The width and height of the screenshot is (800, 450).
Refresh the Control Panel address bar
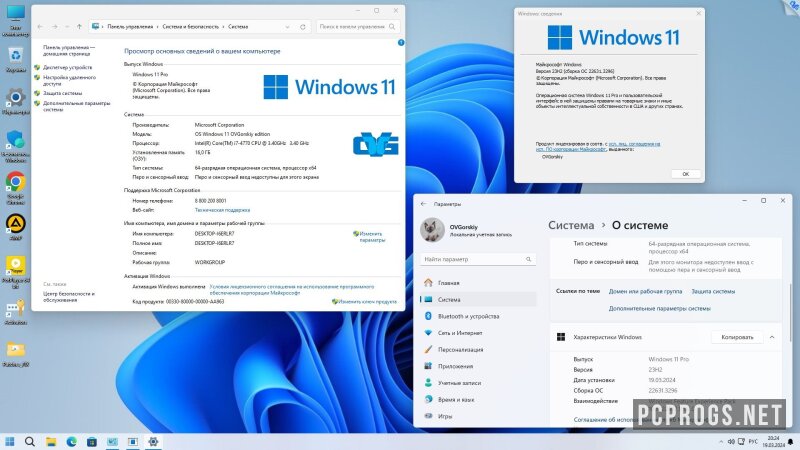[x=303, y=27]
